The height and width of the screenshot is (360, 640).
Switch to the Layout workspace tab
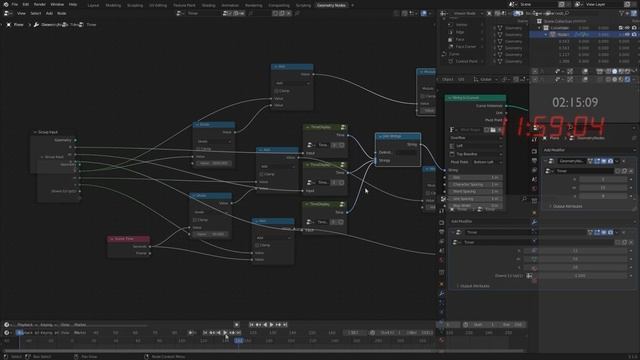93,5
